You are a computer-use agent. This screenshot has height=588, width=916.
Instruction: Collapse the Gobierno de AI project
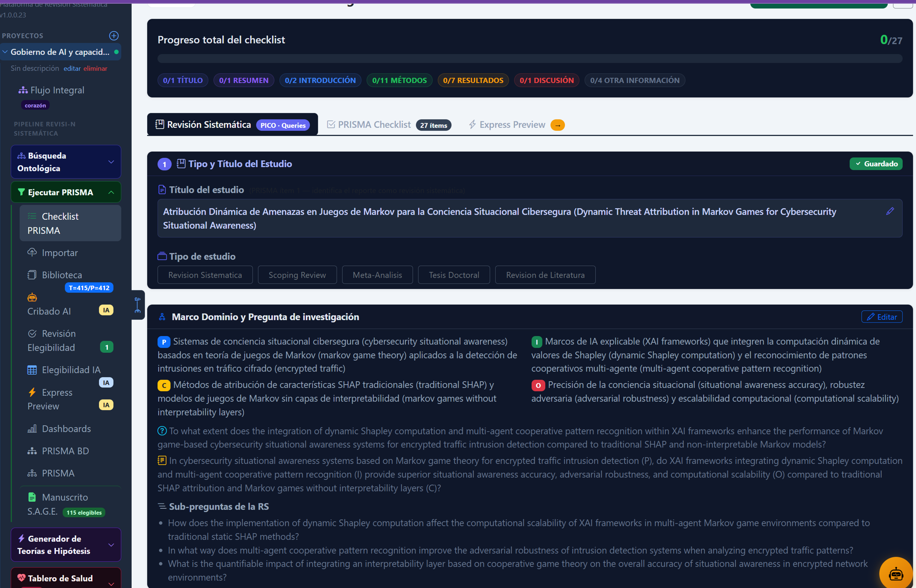5,52
